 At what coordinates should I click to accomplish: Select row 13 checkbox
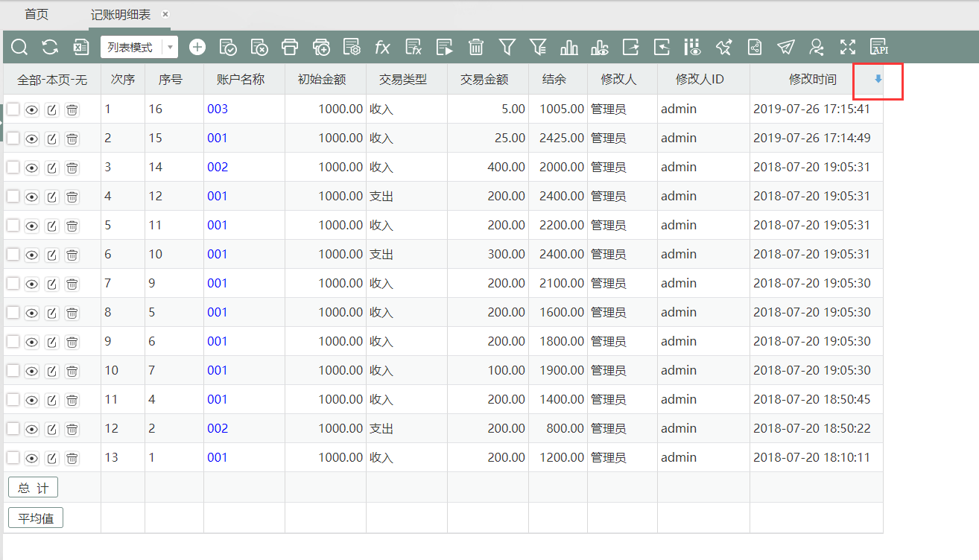pyautogui.click(x=13, y=457)
